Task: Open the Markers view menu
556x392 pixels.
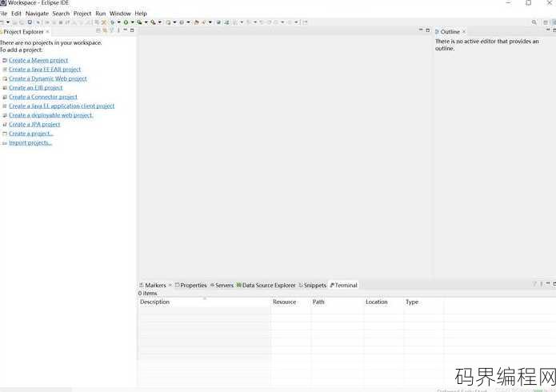Action: pyautogui.click(x=542, y=284)
